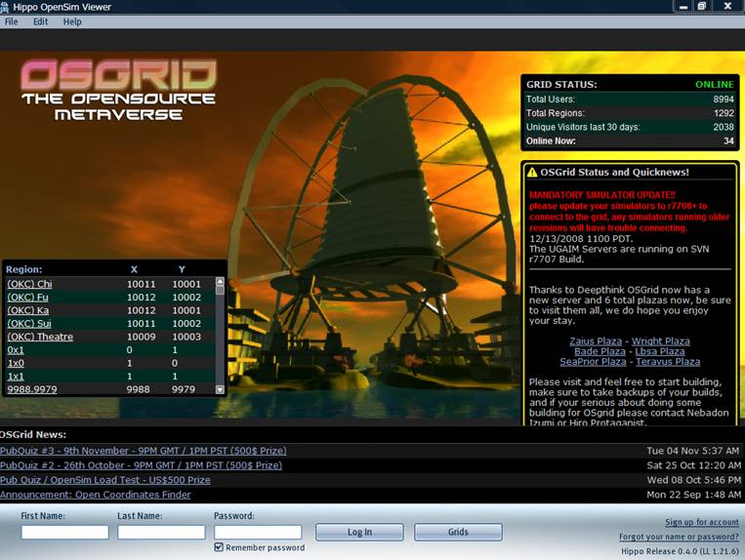
Task: Click the region list scroll up arrow
Action: point(220,281)
